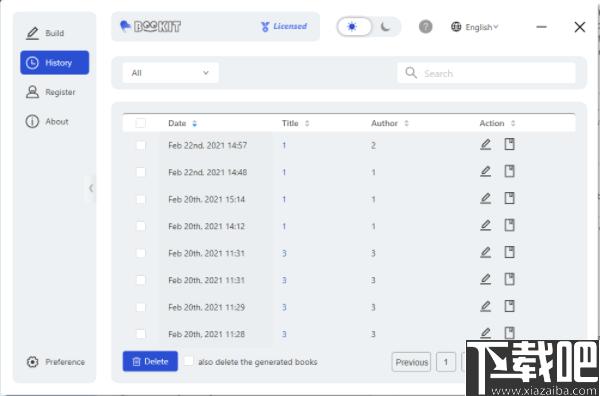Viewport: 601px width, 396px height.
Task: Click the blue Delete button
Action: click(150, 361)
